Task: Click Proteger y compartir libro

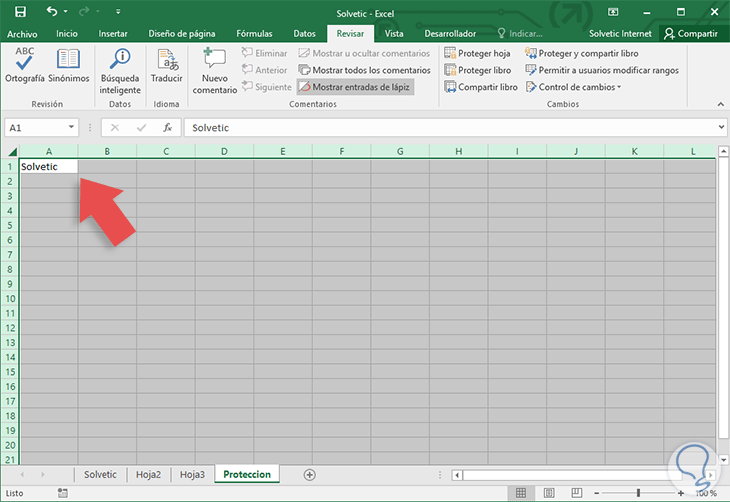Action: pos(581,53)
